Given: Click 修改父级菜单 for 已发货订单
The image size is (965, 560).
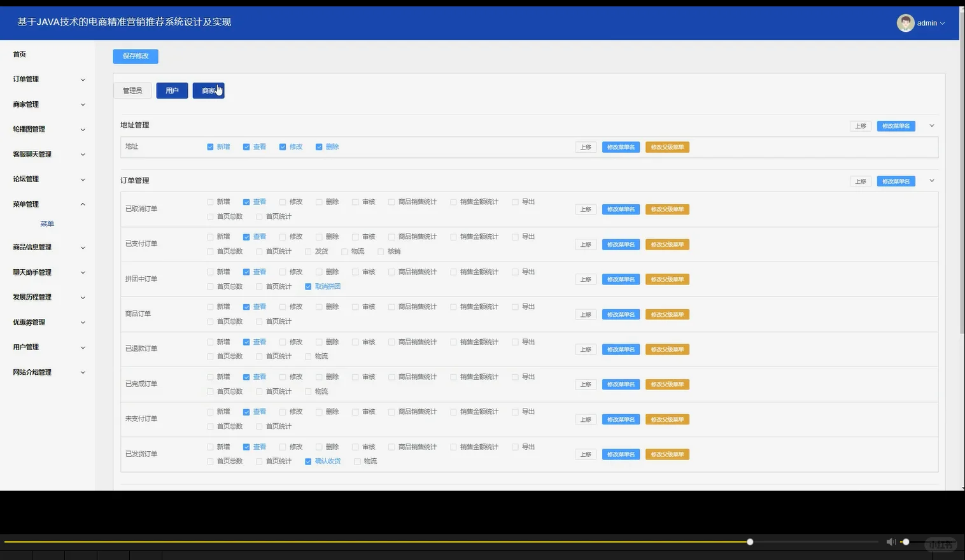Looking at the screenshot, I should [667, 454].
